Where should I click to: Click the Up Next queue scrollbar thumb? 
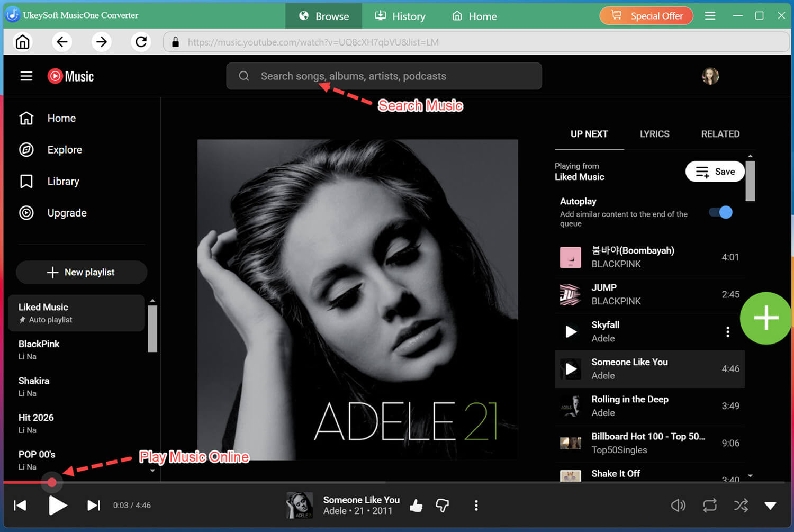pos(750,181)
